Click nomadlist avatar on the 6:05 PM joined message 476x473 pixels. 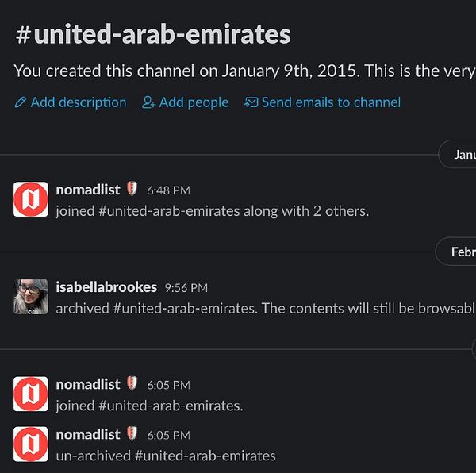[32, 394]
